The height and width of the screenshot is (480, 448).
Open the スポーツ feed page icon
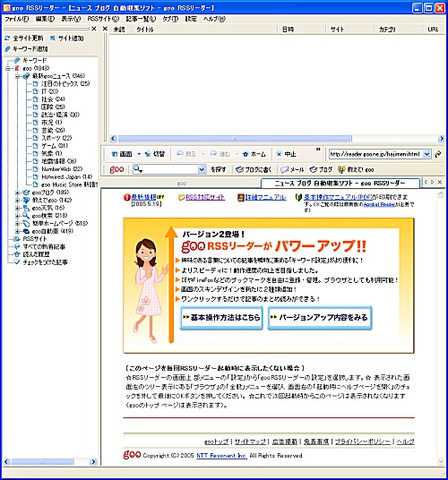coord(36,138)
